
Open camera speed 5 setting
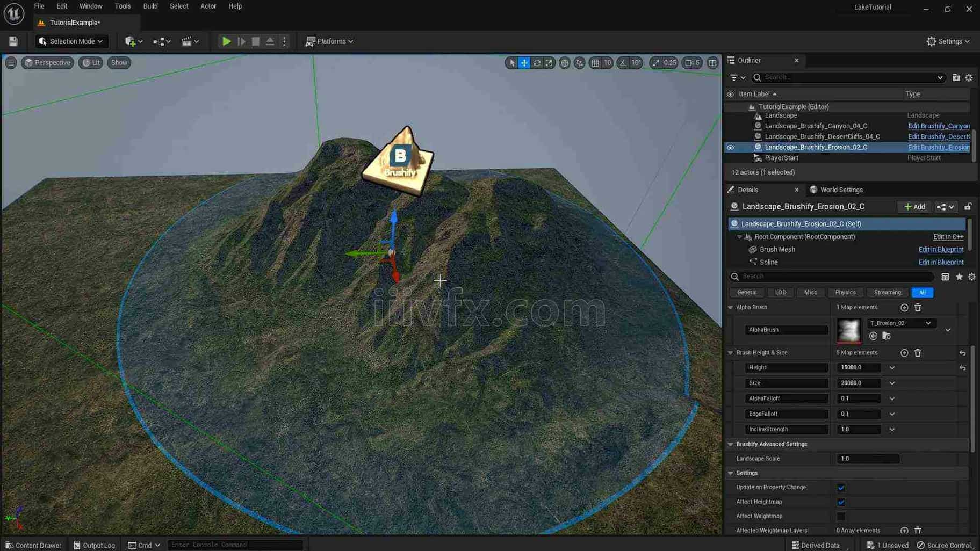(692, 63)
